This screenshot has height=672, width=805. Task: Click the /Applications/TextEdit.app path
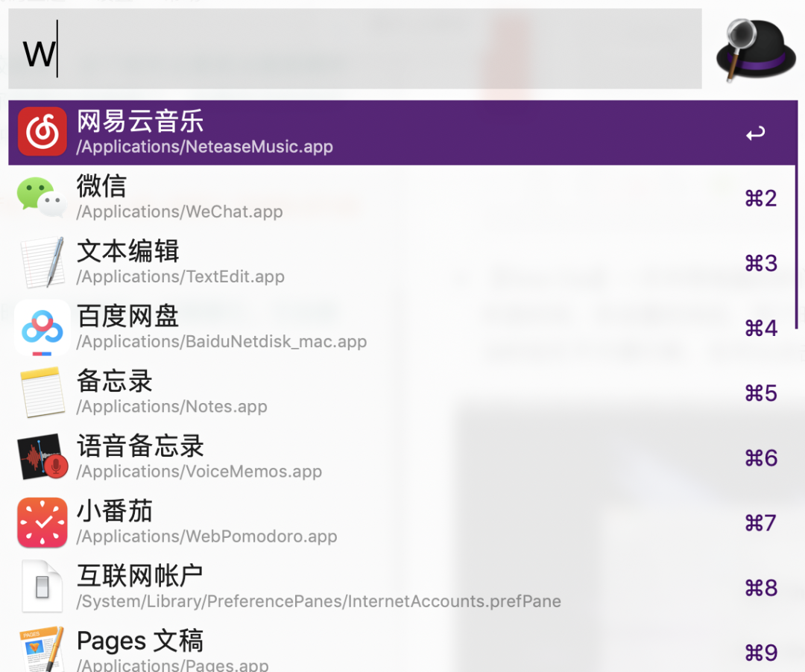click(180, 277)
